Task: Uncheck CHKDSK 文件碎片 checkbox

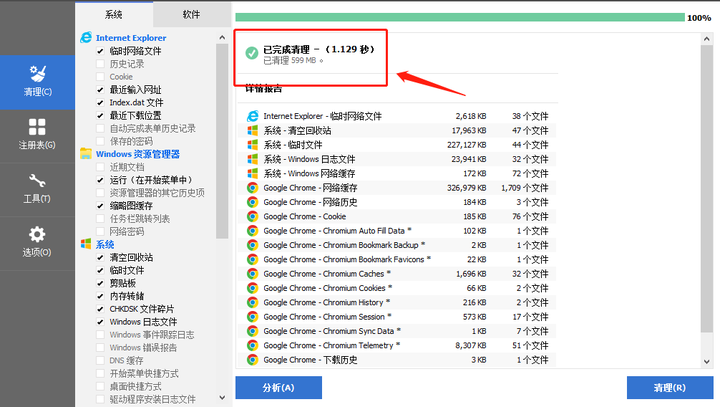Action: point(100,309)
